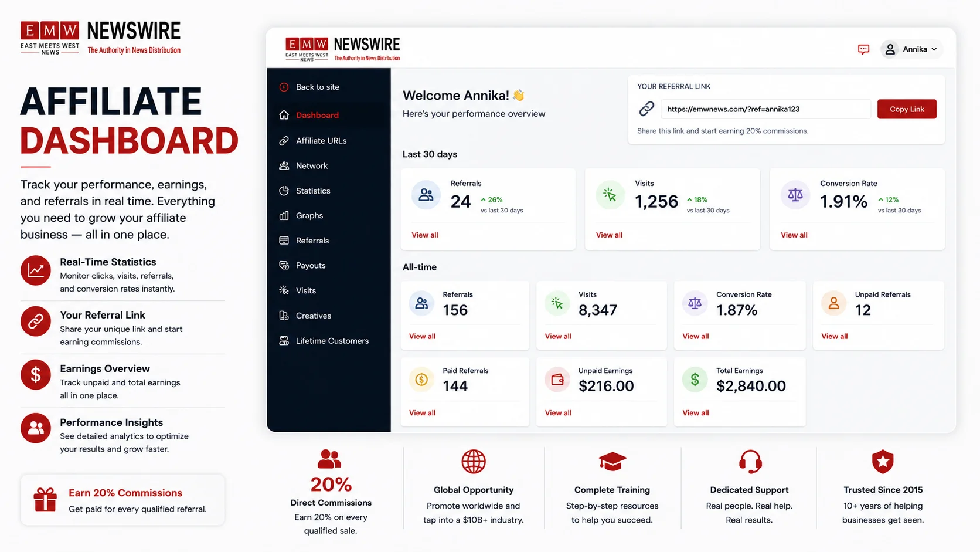The height and width of the screenshot is (552, 980).
Task: Click the referral link URL field
Action: pos(765,109)
